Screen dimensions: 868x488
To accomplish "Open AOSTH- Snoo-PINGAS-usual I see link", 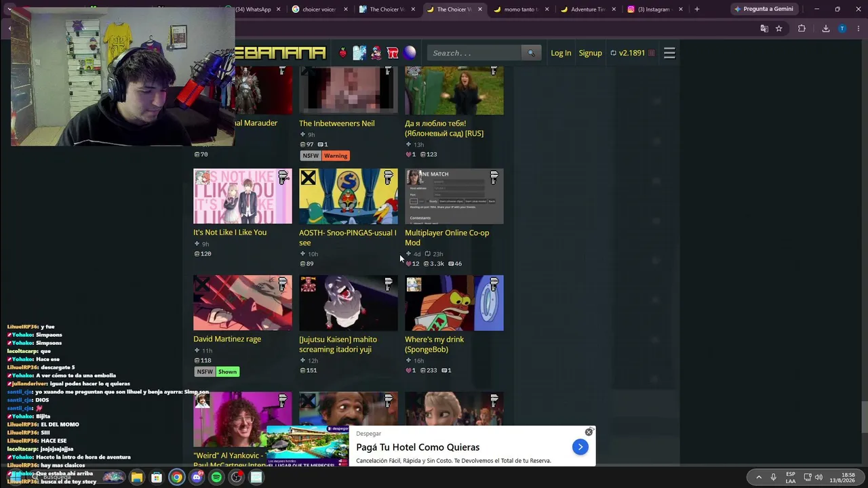I will 348,238.
